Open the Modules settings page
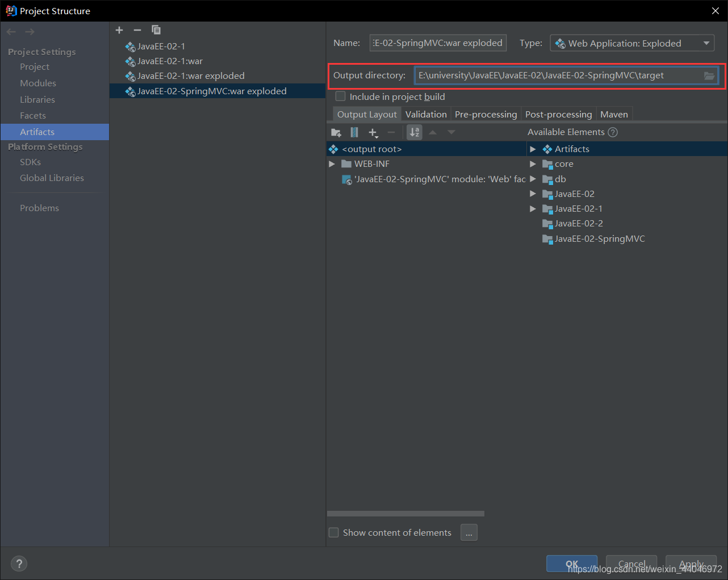The width and height of the screenshot is (728, 580). [x=38, y=83]
